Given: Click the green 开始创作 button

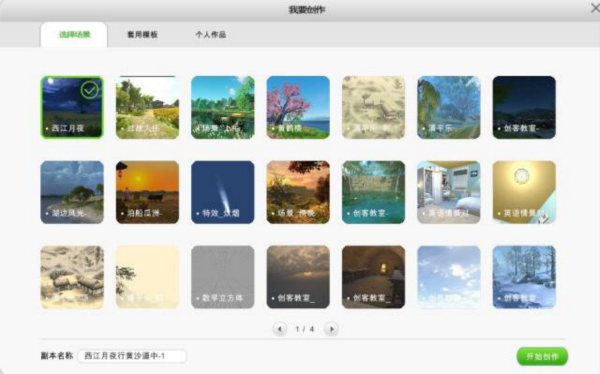Looking at the screenshot, I should (x=542, y=356).
